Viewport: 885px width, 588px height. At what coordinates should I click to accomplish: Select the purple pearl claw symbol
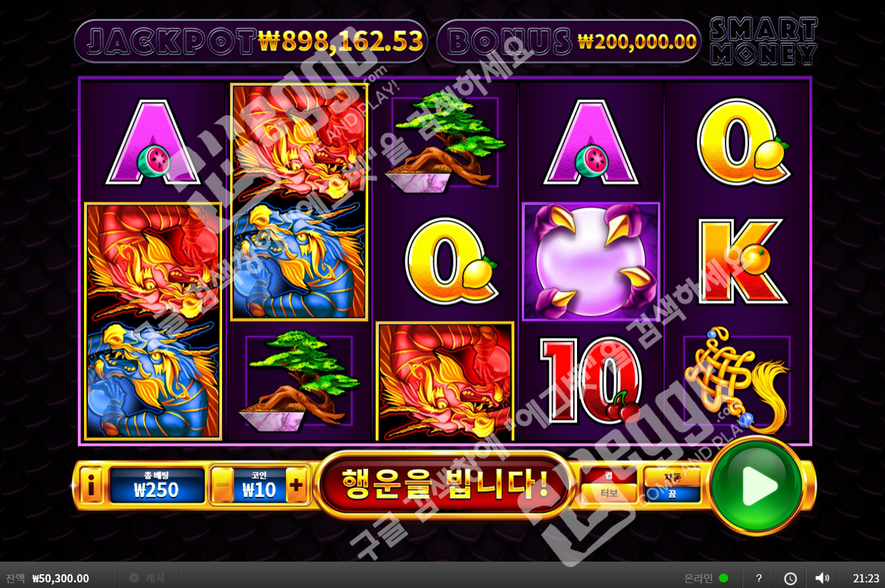[x=590, y=261]
